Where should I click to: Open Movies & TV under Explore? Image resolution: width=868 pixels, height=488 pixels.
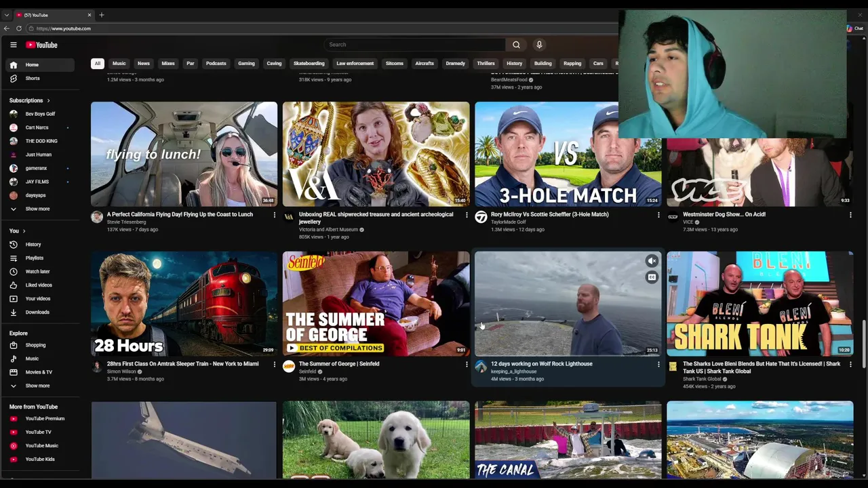tap(41, 372)
